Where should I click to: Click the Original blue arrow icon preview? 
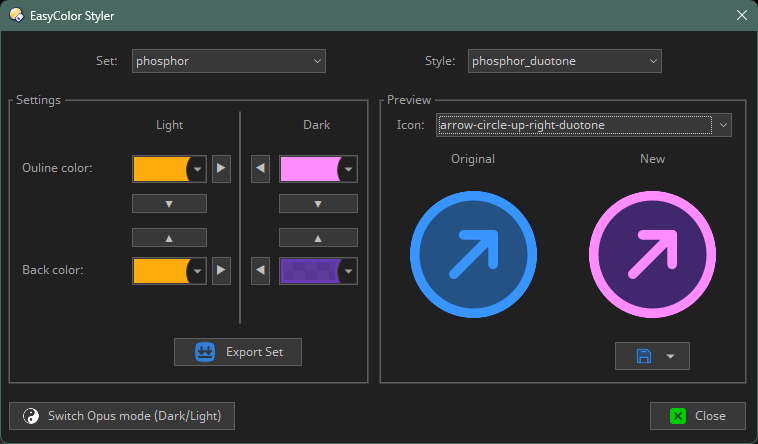[x=473, y=254]
